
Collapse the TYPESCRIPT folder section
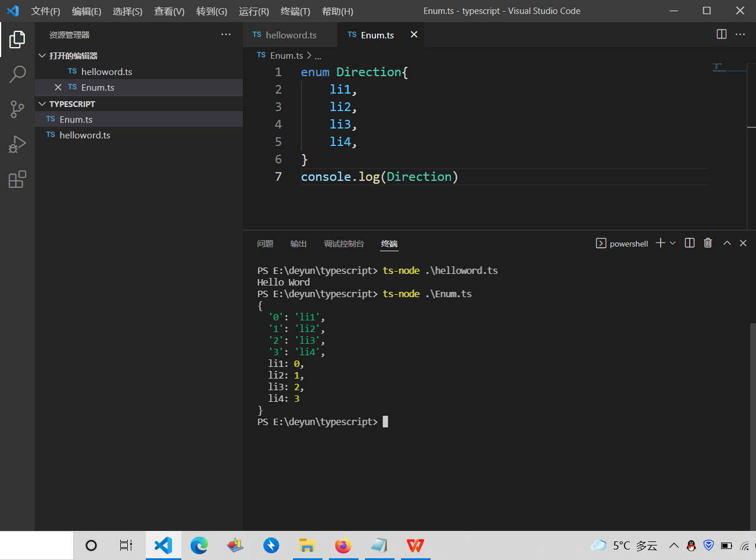pos(42,104)
